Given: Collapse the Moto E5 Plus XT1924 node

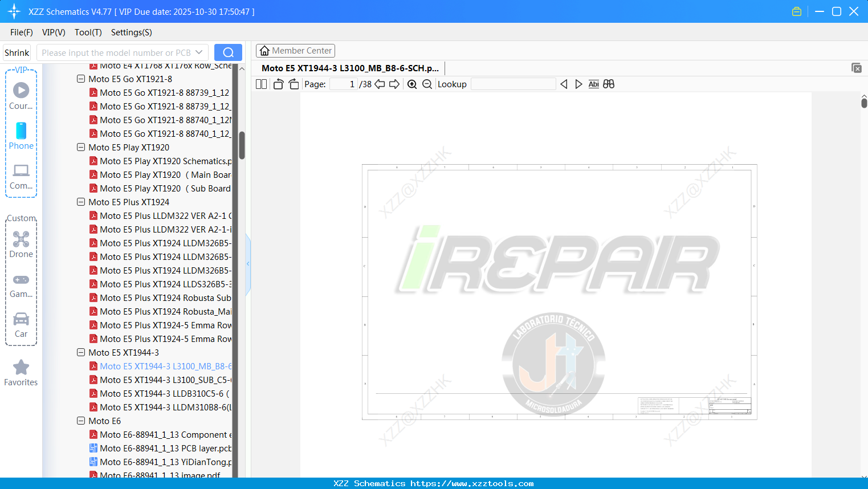Looking at the screenshot, I should [x=80, y=202].
